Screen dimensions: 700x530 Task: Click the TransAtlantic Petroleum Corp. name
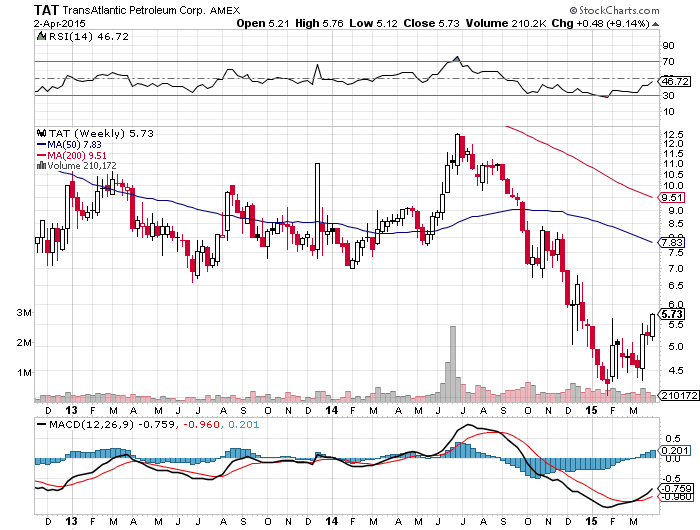tap(134, 10)
